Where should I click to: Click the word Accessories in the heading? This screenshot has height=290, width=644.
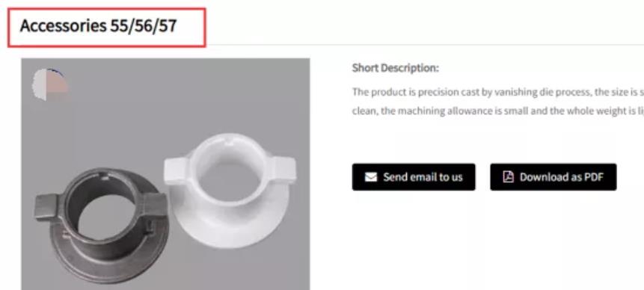(x=63, y=26)
